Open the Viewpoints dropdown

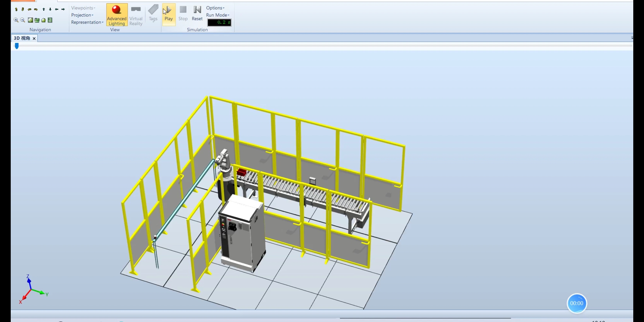pos(83,8)
